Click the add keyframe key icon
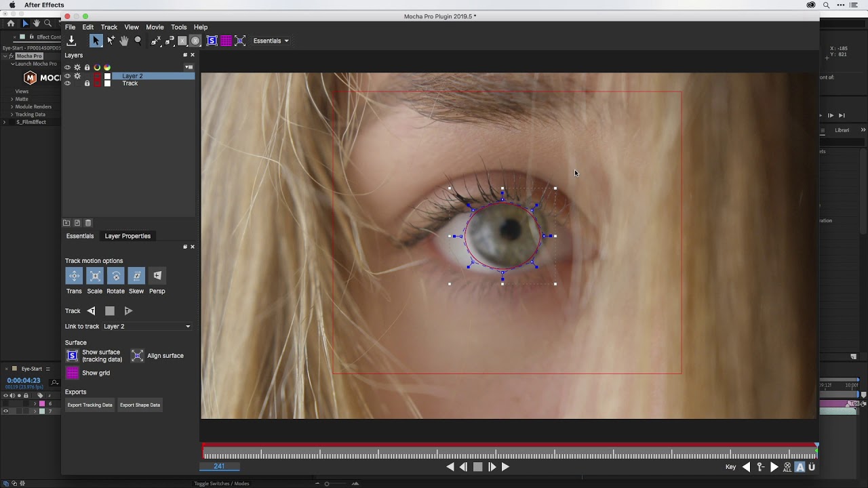The image size is (868, 488). click(760, 467)
